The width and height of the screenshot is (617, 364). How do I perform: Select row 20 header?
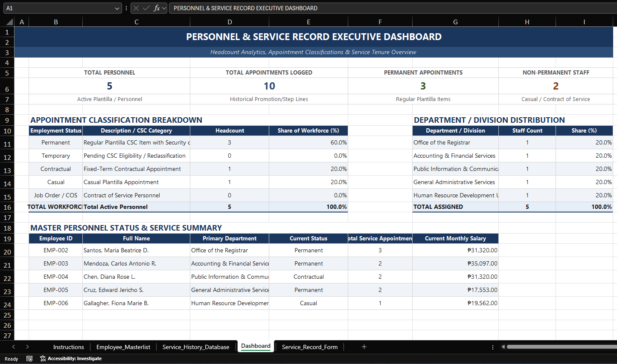click(x=7, y=251)
